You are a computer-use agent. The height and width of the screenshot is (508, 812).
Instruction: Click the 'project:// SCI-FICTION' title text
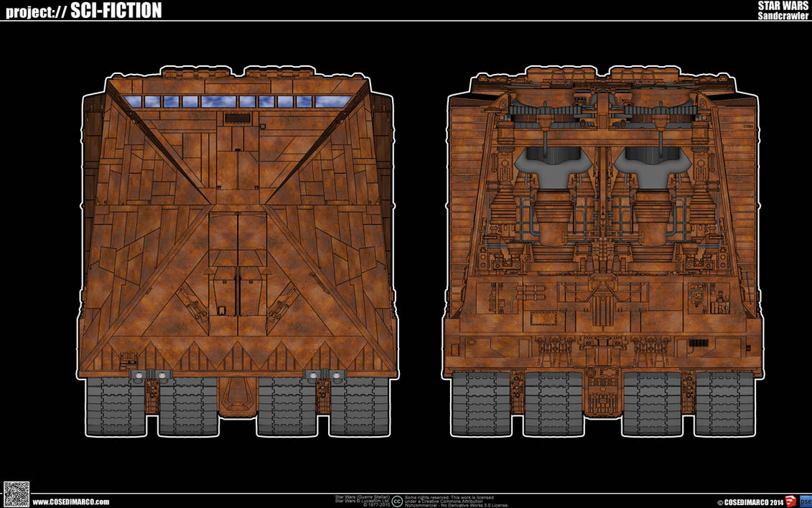pos(84,10)
